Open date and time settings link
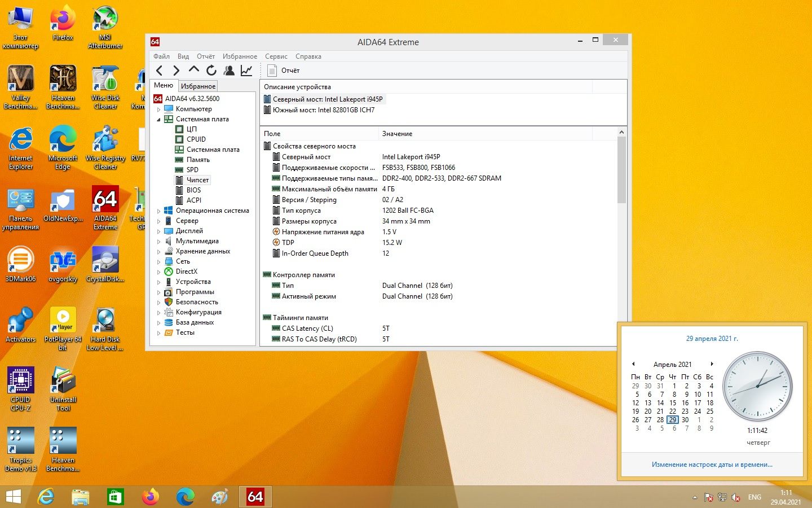The image size is (812, 508). (712, 465)
